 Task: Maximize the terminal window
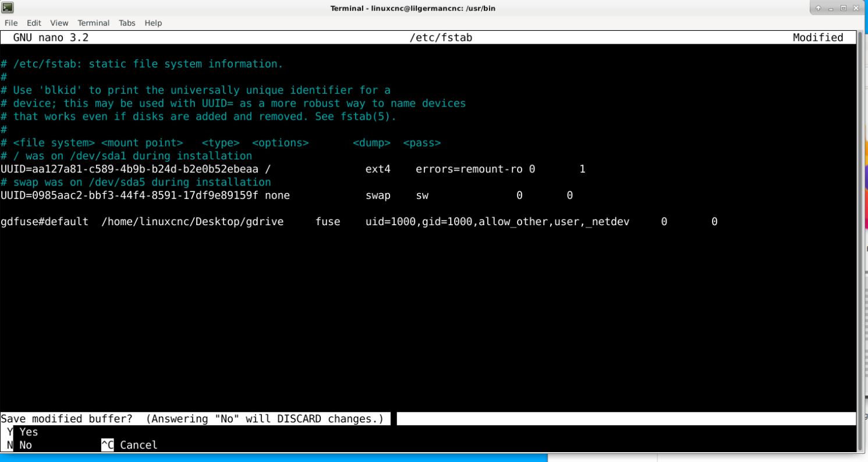[x=843, y=8]
